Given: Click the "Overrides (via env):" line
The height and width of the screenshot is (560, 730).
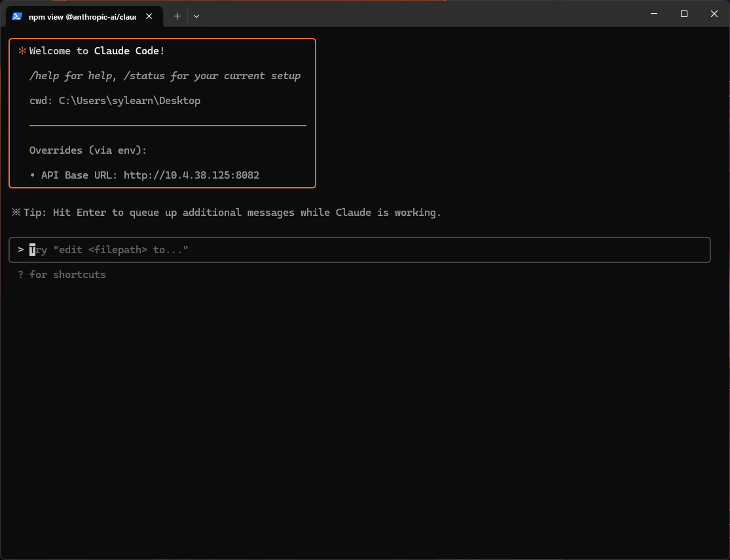Looking at the screenshot, I should click(88, 150).
